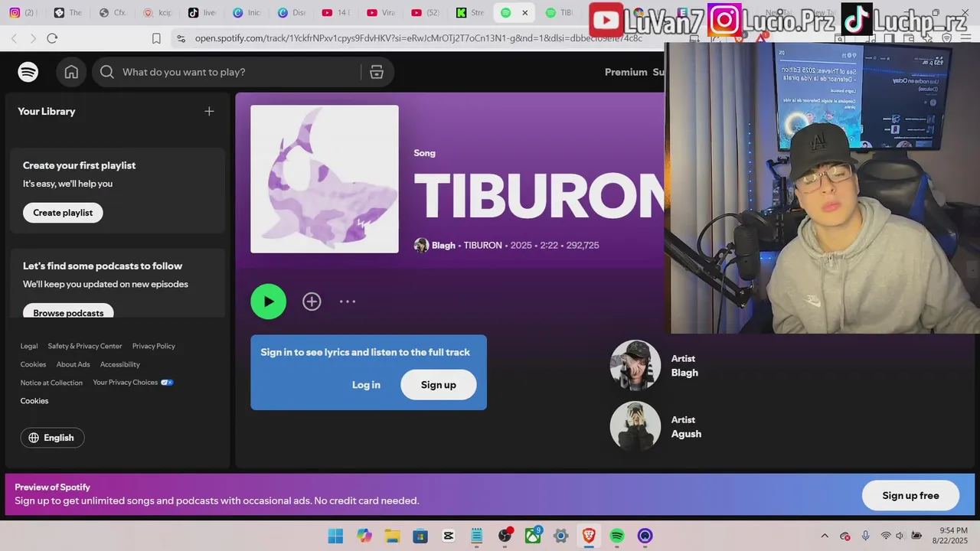
Task: Click browser forward arrow
Action: click(x=33, y=38)
